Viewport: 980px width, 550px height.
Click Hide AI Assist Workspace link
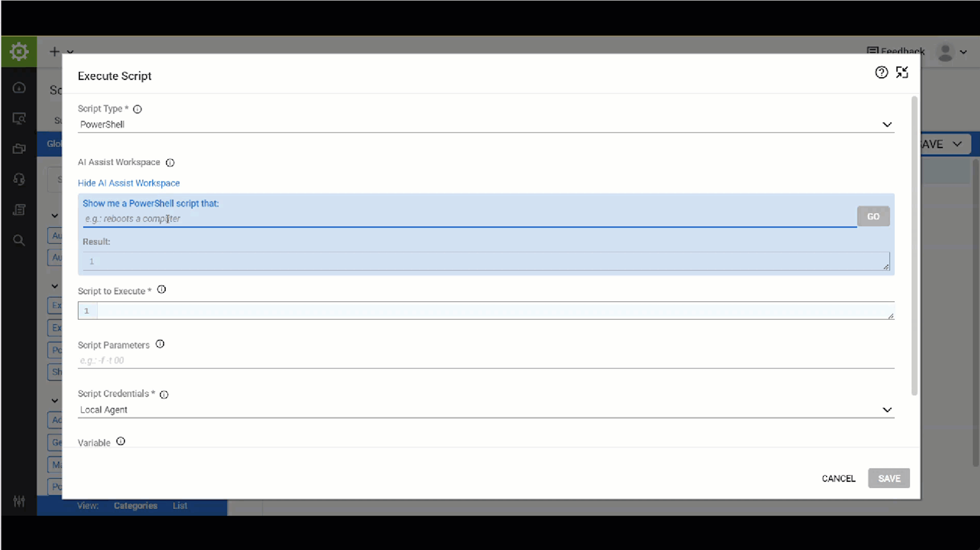pos(129,183)
